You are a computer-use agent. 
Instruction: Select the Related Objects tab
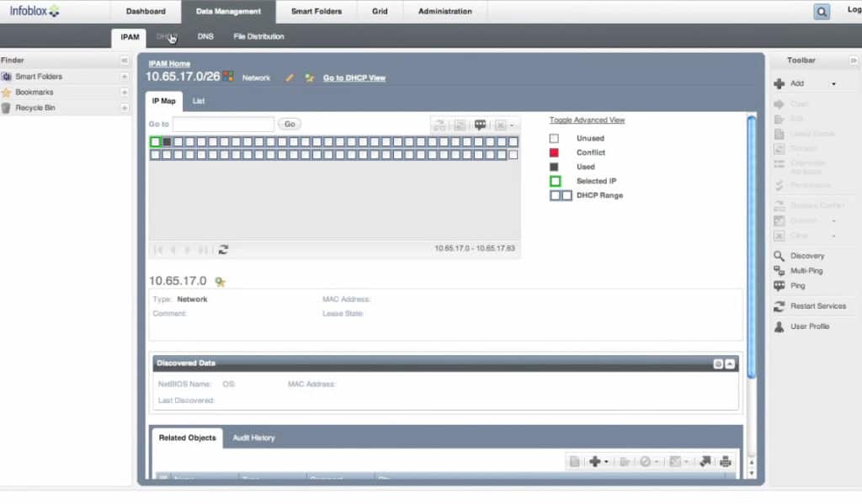click(188, 438)
